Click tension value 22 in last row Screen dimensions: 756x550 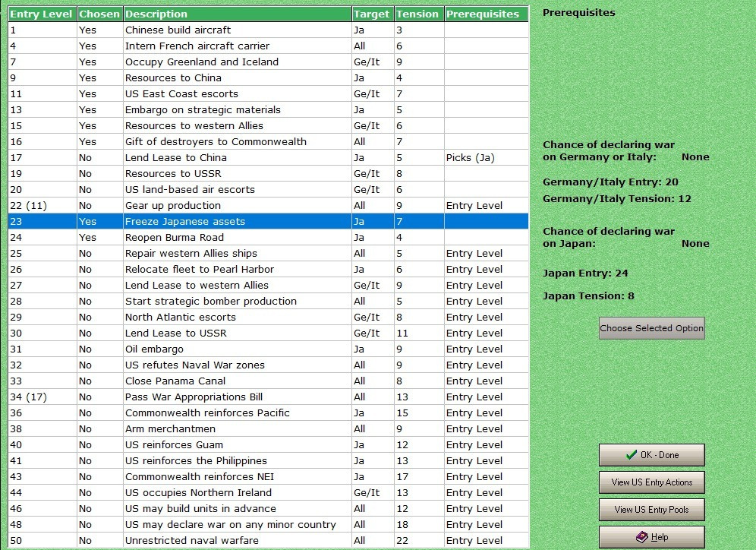[x=419, y=540]
